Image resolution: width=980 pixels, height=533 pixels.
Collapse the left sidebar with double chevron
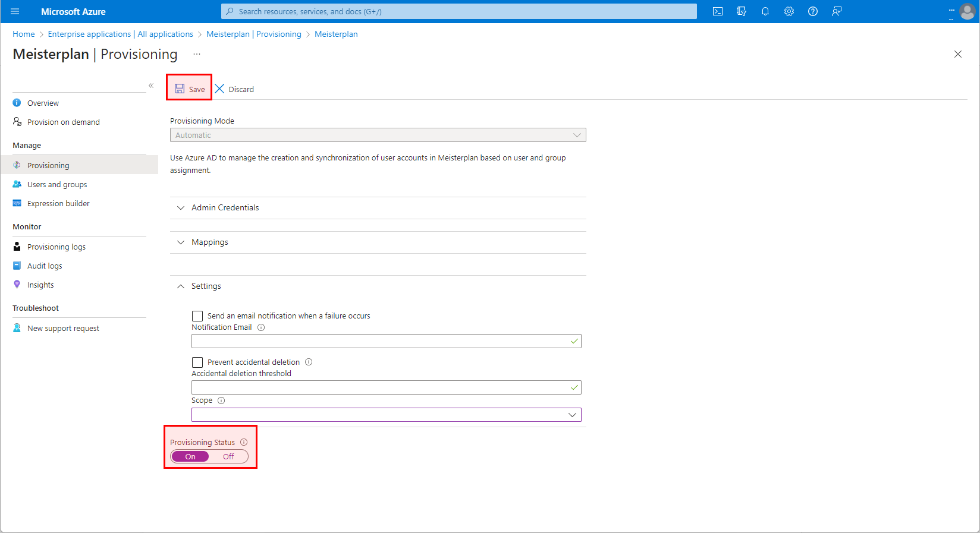151,86
